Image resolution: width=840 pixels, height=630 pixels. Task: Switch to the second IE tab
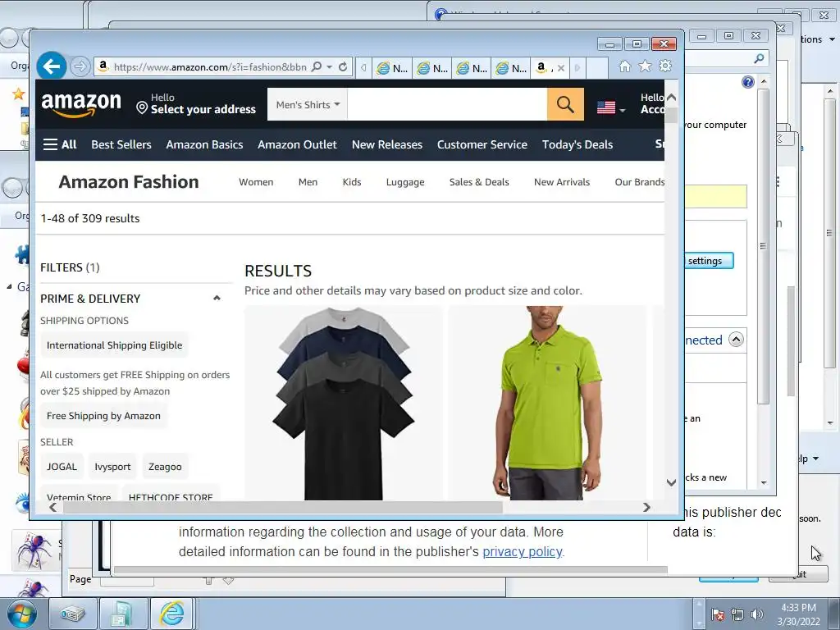[x=431, y=68]
